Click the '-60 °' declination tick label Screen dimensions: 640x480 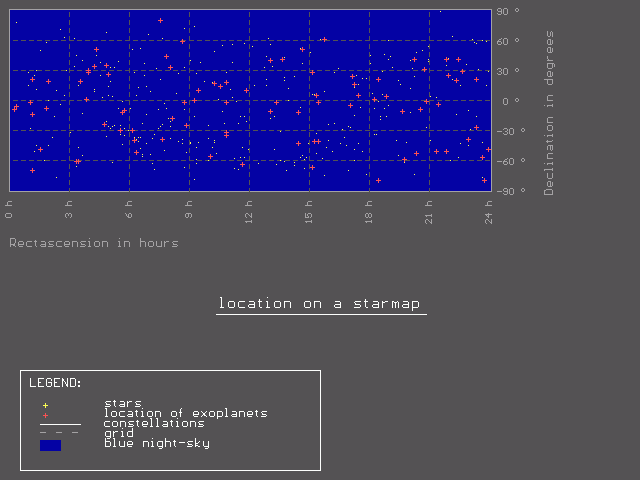511,161
